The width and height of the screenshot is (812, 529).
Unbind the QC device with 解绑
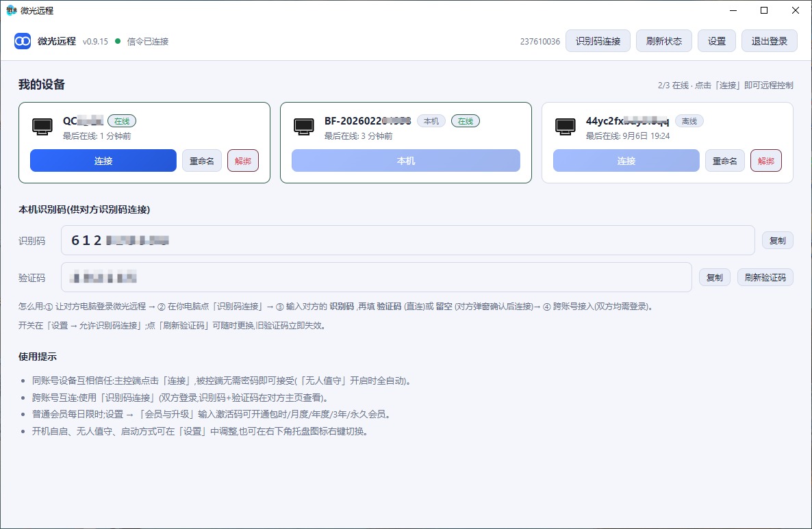click(x=243, y=160)
